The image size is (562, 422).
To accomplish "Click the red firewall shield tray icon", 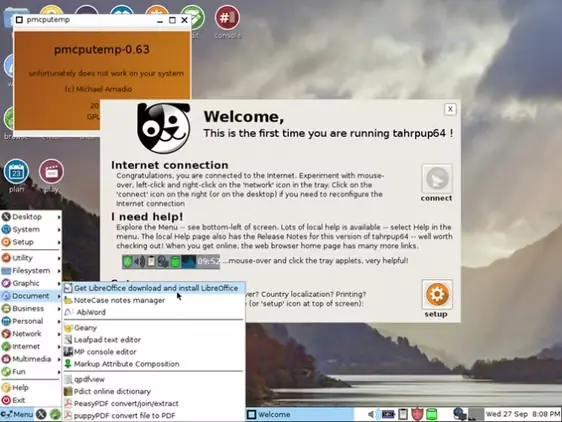I will (417, 414).
